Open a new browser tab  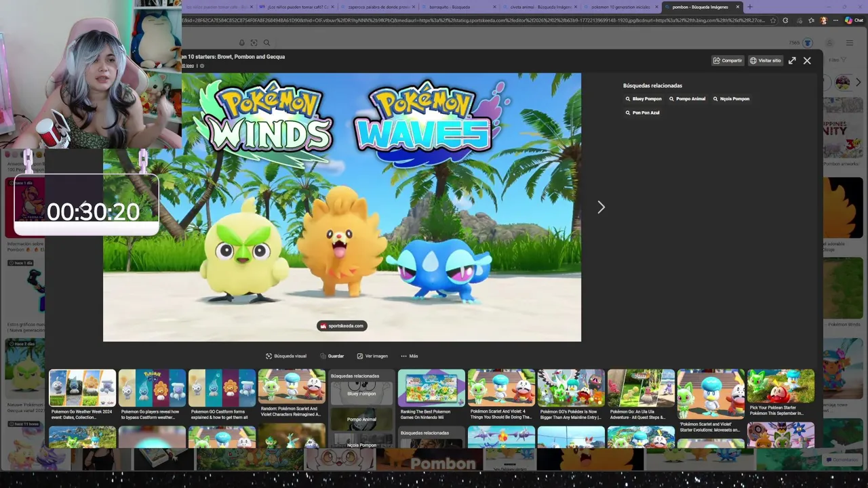point(749,7)
